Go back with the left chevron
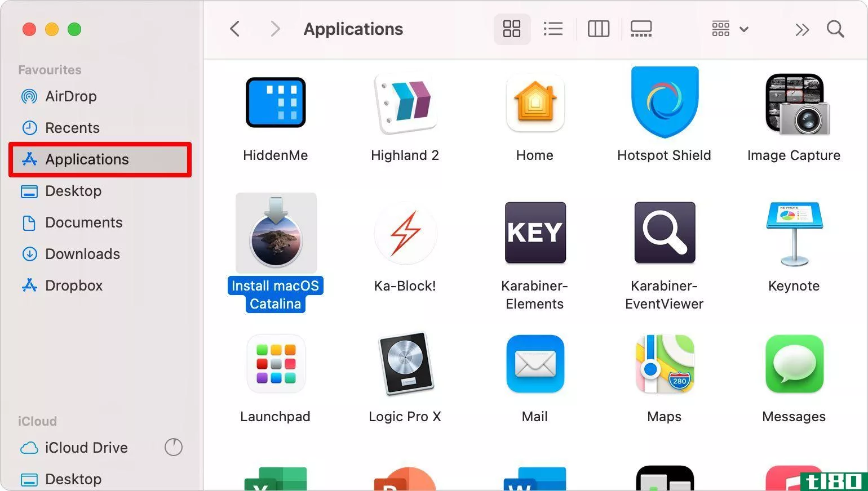Screen dimensions: 868x491 [235, 29]
